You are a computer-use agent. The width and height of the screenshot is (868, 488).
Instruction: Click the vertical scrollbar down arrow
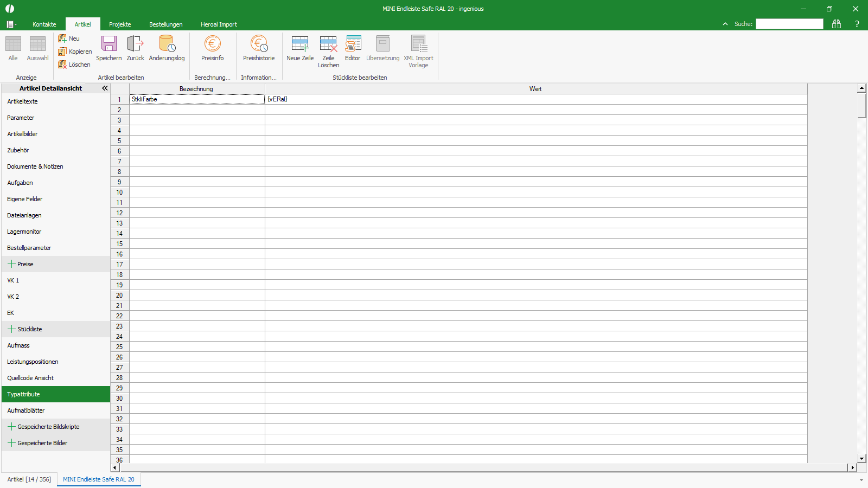coord(861,459)
